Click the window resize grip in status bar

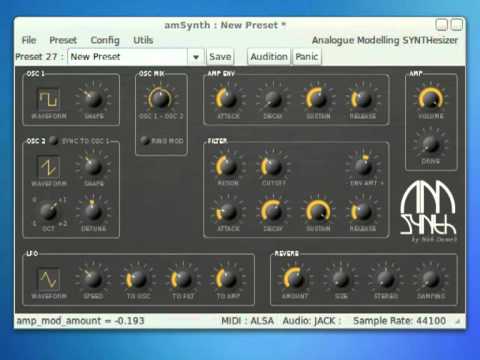click(x=458, y=321)
